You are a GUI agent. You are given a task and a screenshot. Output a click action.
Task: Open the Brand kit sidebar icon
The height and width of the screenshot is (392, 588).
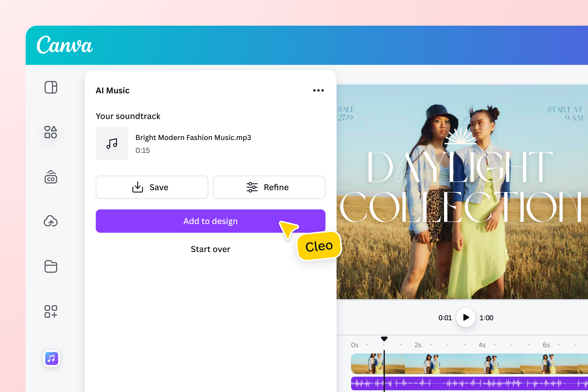tap(51, 177)
